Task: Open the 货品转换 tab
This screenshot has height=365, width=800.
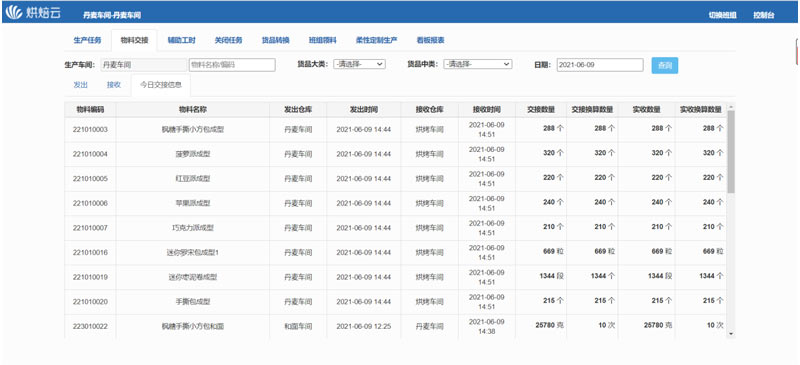Action: coord(276,40)
